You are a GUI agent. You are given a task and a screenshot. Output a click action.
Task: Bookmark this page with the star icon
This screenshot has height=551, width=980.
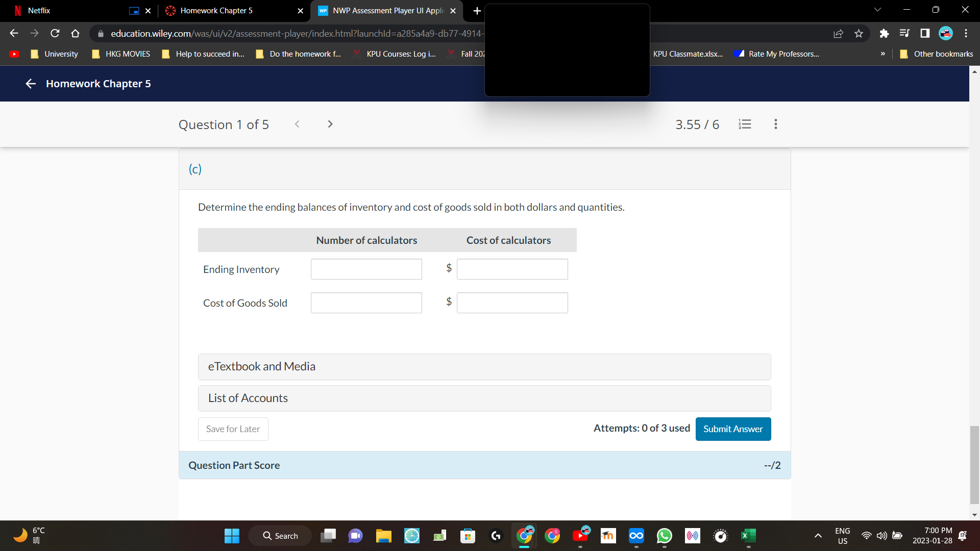[x=859, y=33]
